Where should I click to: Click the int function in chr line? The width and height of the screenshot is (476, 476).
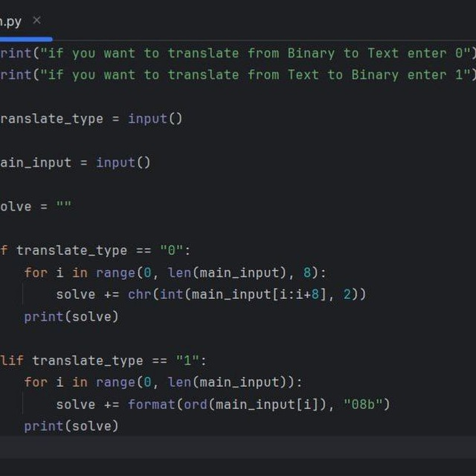click(x=171, y=295)
